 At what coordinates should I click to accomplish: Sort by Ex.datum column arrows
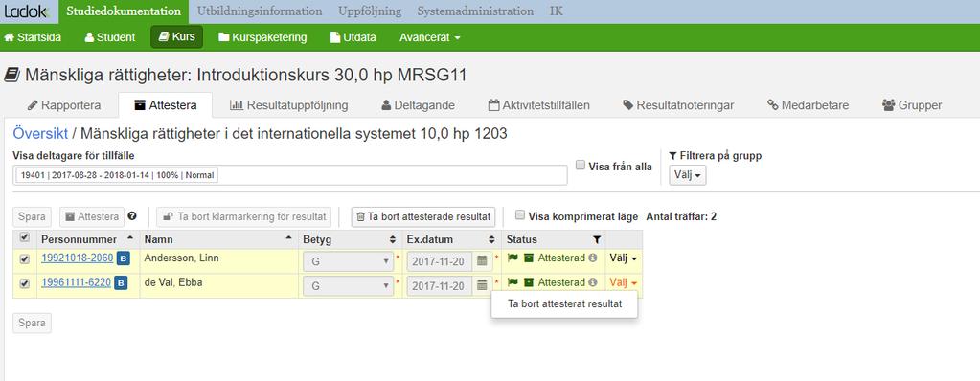tap(491, 239)
